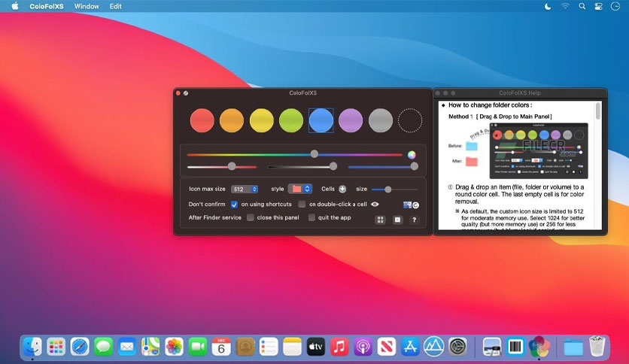The width and height of the screenshot is (629, 364).
Task: Click the slash button in ColoFolXS title bar
Action: pos(186,93)
